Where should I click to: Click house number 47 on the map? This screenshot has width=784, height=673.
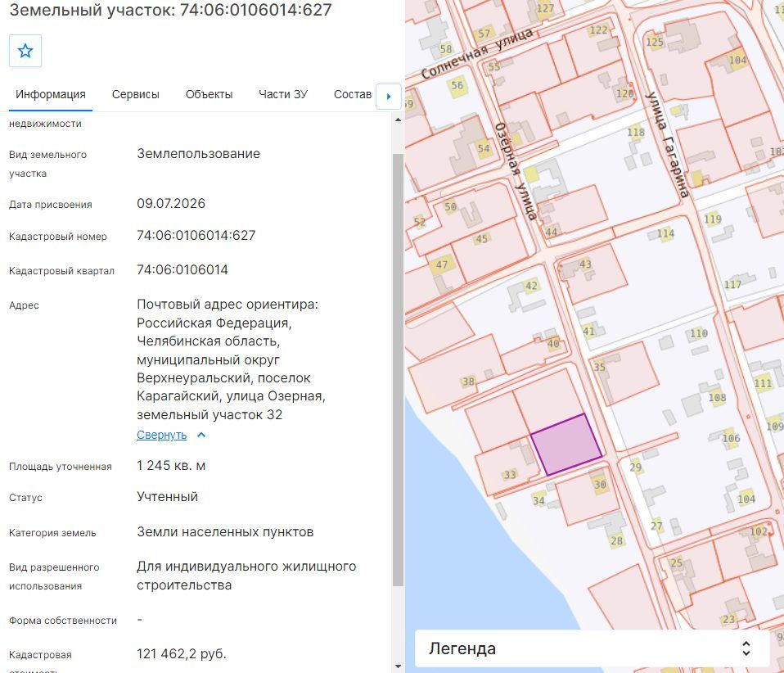pyautogui.click(x=441, y=264)
